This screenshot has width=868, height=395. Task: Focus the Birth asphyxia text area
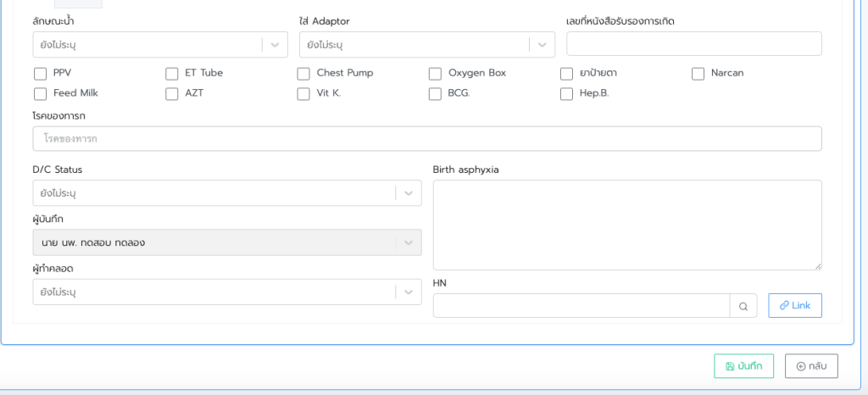[626, 225]
